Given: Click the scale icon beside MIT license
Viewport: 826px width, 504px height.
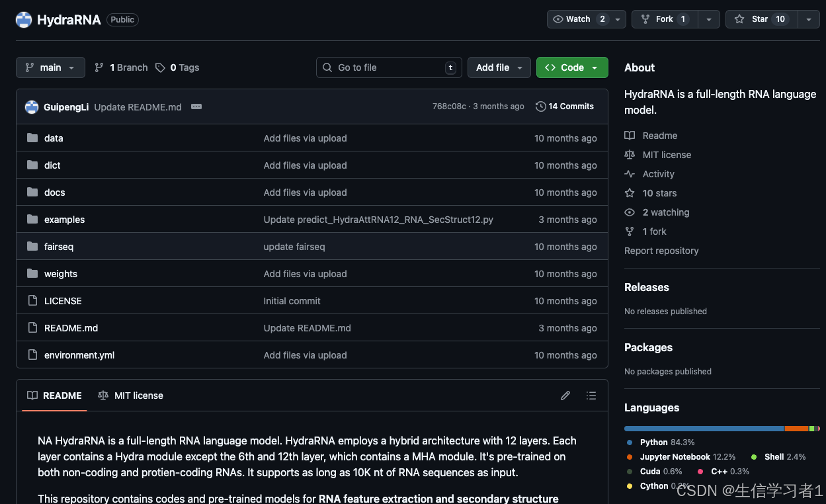Looking at the screenshot, I should 630,155.
